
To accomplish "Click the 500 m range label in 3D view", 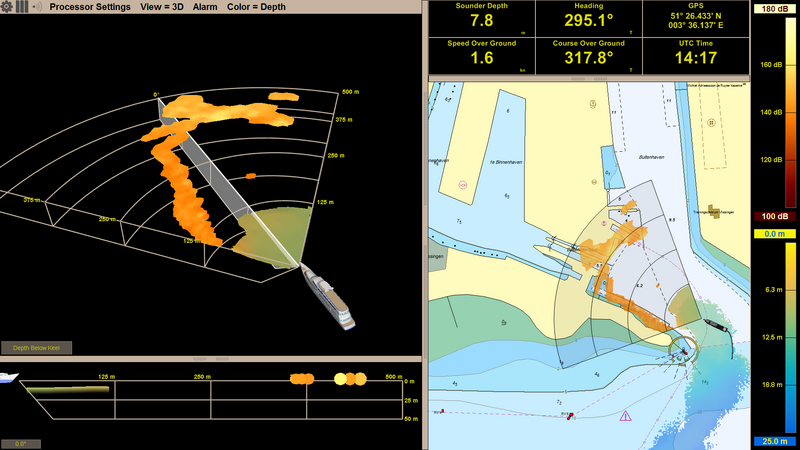I will pyautogui.click(x=350, y=92).
